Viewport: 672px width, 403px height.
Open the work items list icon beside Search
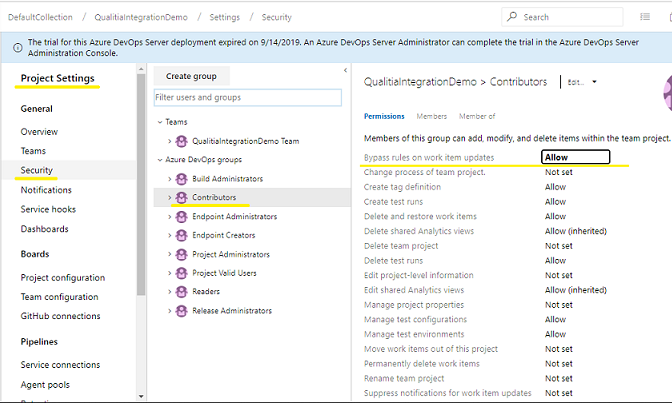(x=645, y=17)
